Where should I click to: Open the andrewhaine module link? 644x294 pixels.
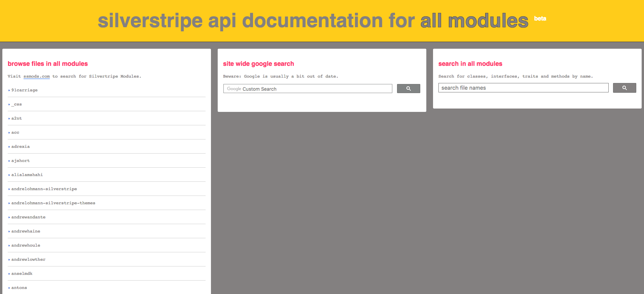(x=26, y=231)
